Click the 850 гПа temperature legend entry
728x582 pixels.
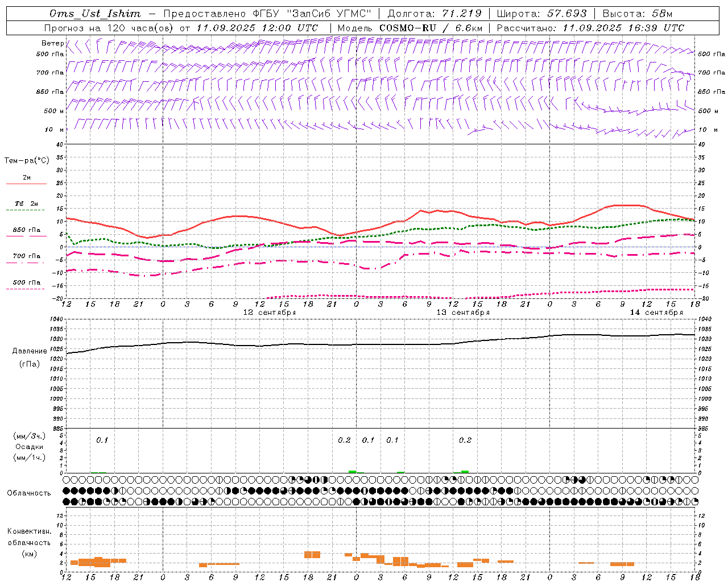27,230
